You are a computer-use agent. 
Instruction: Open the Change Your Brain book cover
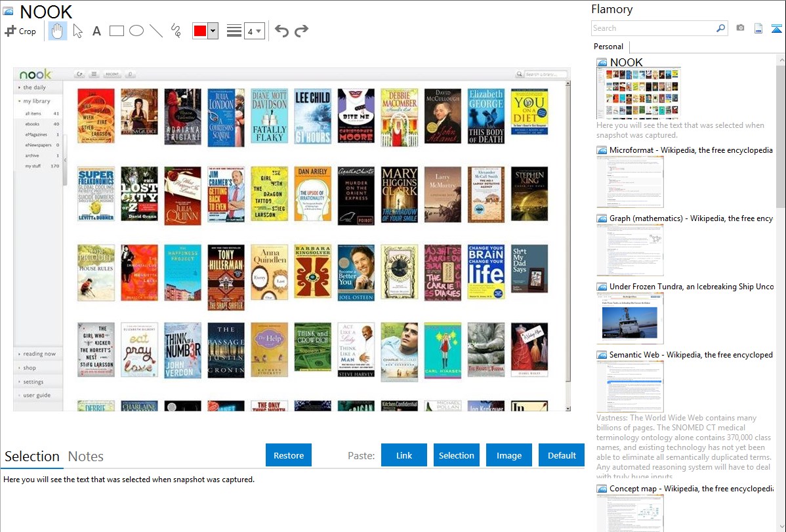coord(486,272)
